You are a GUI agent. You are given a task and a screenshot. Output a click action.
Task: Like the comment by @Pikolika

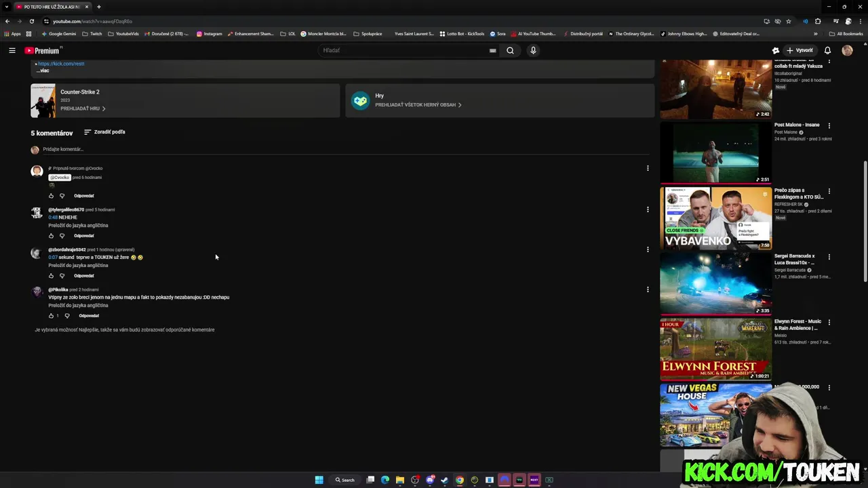(51, 316)
